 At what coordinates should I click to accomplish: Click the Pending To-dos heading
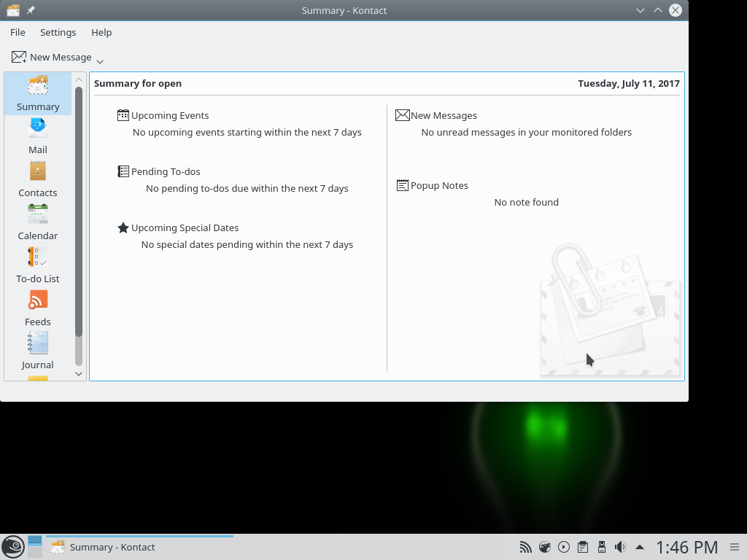(x=166, y=171)
